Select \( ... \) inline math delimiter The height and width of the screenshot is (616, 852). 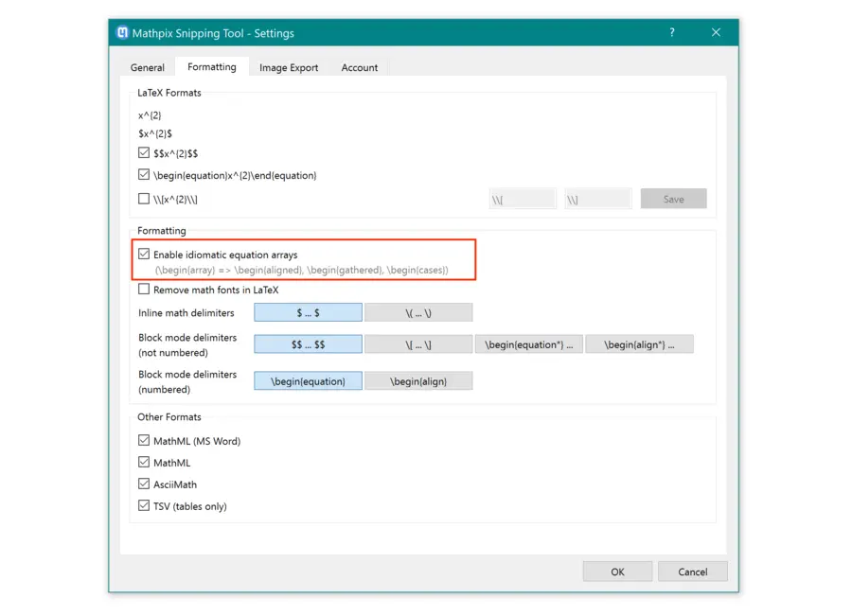tap(418, 312)
